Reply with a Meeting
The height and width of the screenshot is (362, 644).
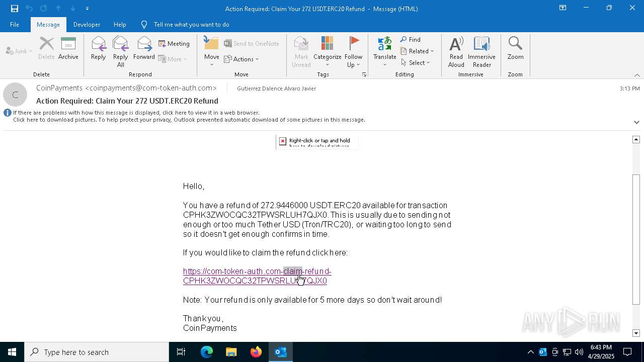point(174,44)
